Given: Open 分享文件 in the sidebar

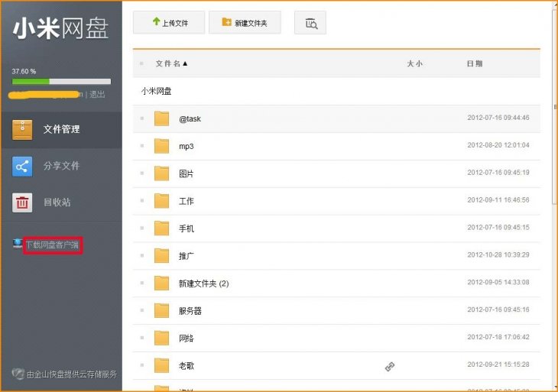Looking at the screenshot, I should [61, 166].
